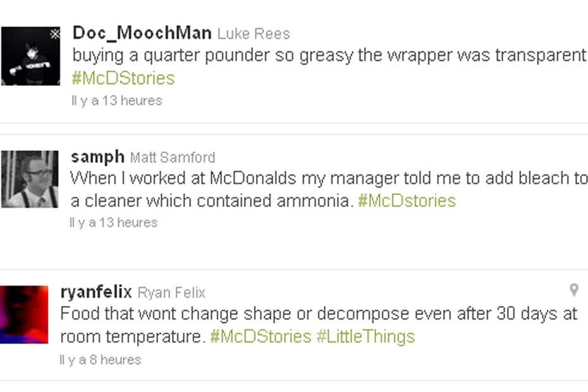Open the Doc_MoochMan username link
The width and height of the screenshot is (588, 392).
coord(142,33)
